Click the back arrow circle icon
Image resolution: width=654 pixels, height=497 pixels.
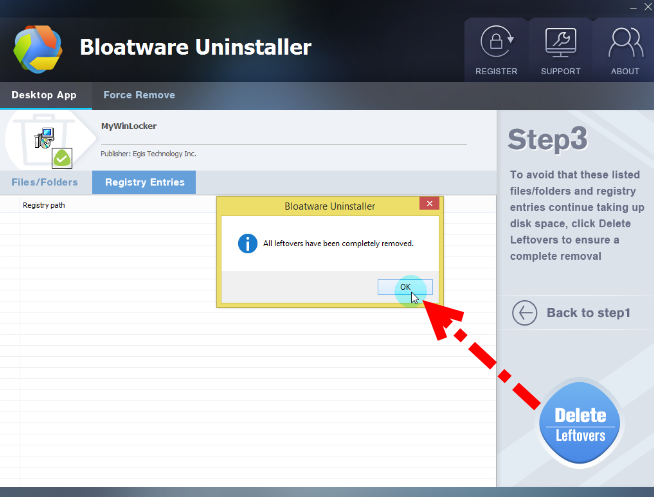(524, 313)
